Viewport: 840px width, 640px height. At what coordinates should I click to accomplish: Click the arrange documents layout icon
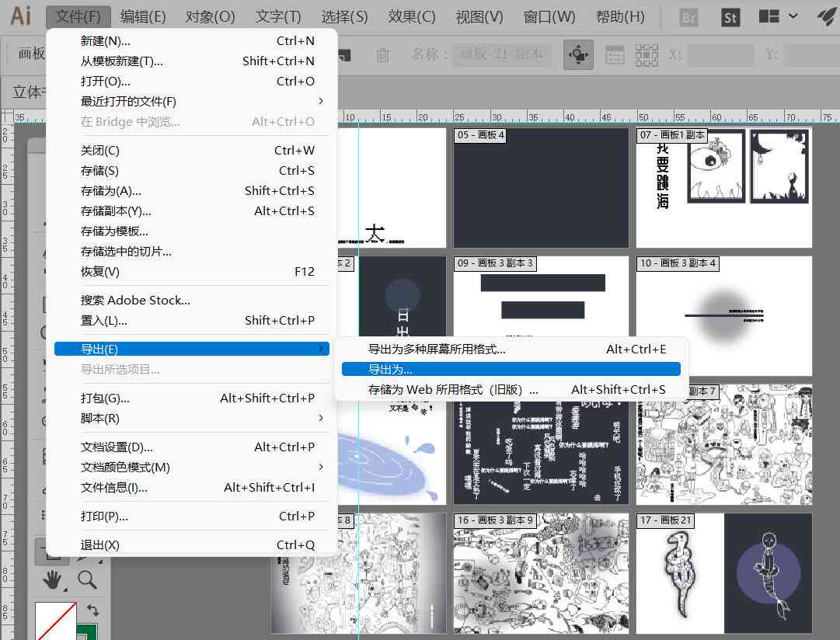[x=769, y=16]
